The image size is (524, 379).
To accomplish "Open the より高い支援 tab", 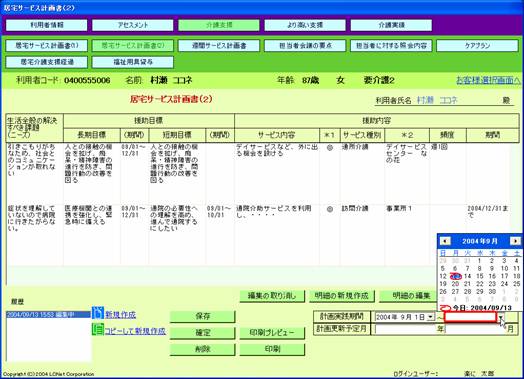I will (305, 25).
